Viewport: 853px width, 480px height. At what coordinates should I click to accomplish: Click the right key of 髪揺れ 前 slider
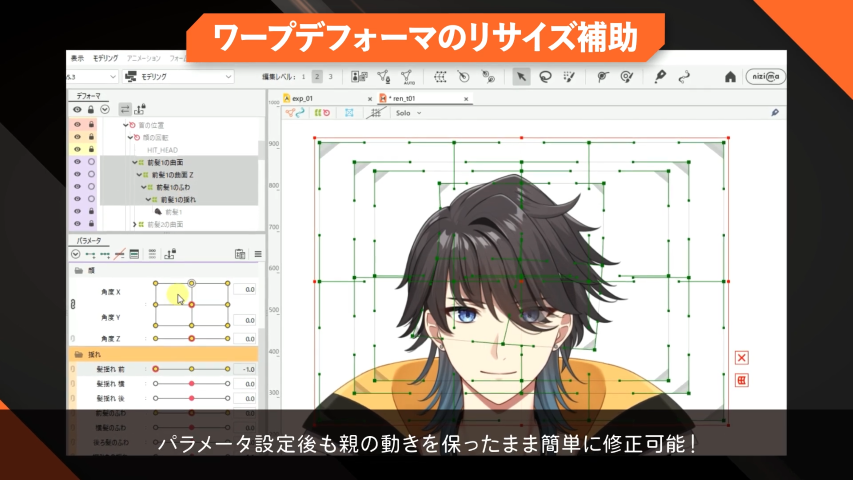pyautogui.click(x=227, y=369)
